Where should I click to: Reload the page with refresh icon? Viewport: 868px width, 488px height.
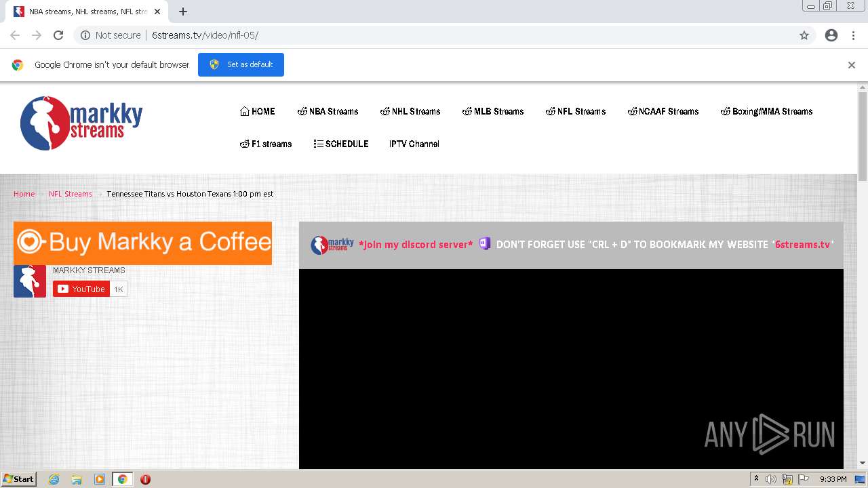(x=58, y=35)
